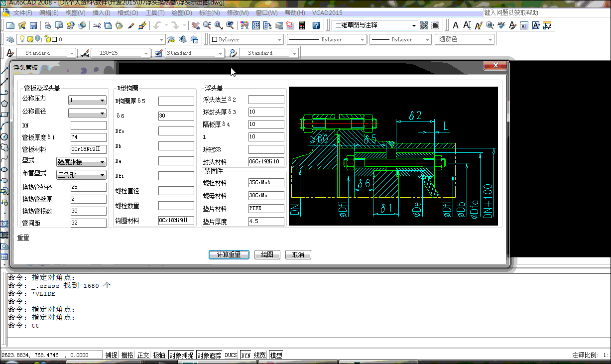Click the 取消 button in the dialog
The width and height of the screenshot is (611, 364).
click(x=298, y=254)
